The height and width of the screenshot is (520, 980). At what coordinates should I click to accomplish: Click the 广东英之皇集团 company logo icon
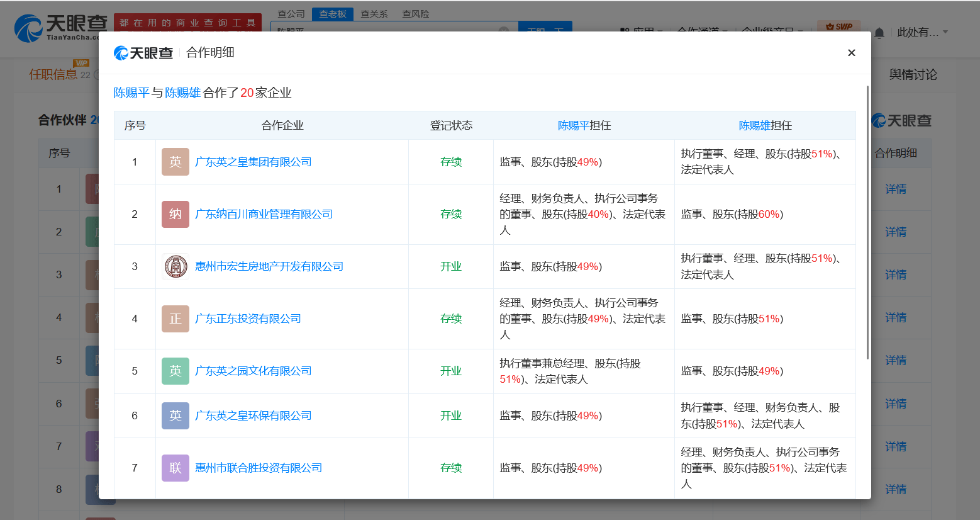point(175,162)
